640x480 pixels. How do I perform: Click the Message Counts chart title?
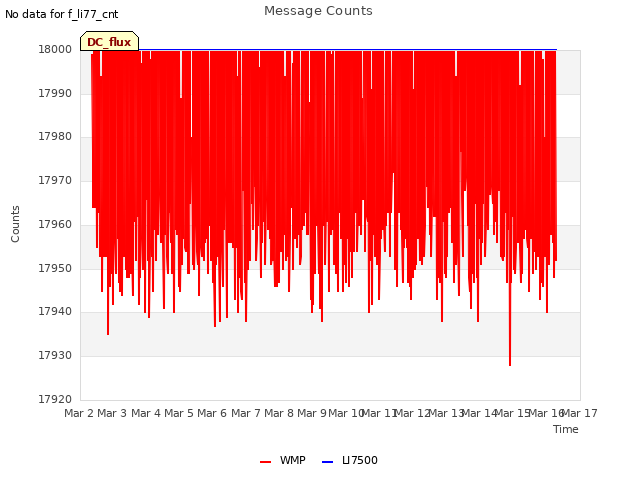(318, 11)
